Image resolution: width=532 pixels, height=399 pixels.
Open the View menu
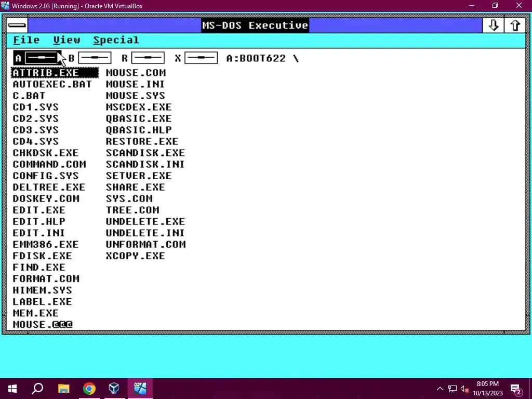point(66,40)
